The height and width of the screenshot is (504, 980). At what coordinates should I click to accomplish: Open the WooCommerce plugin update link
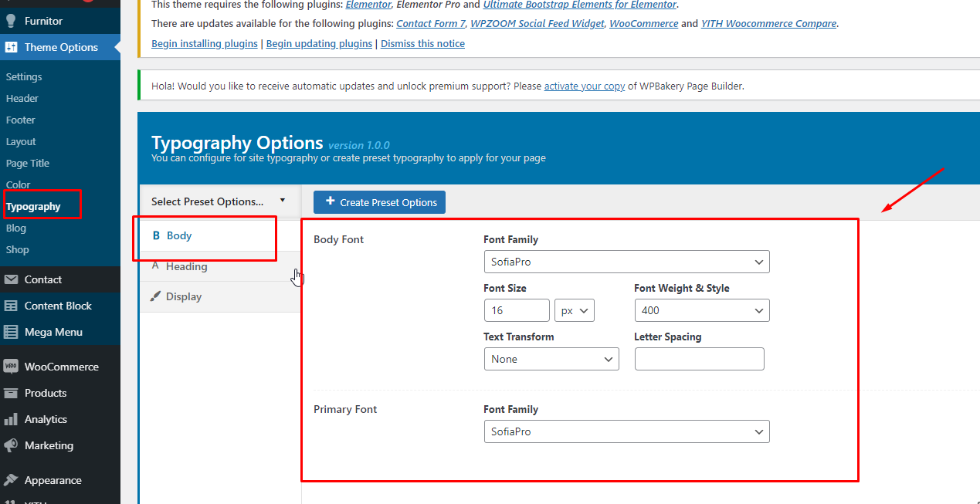pos(644,24)
